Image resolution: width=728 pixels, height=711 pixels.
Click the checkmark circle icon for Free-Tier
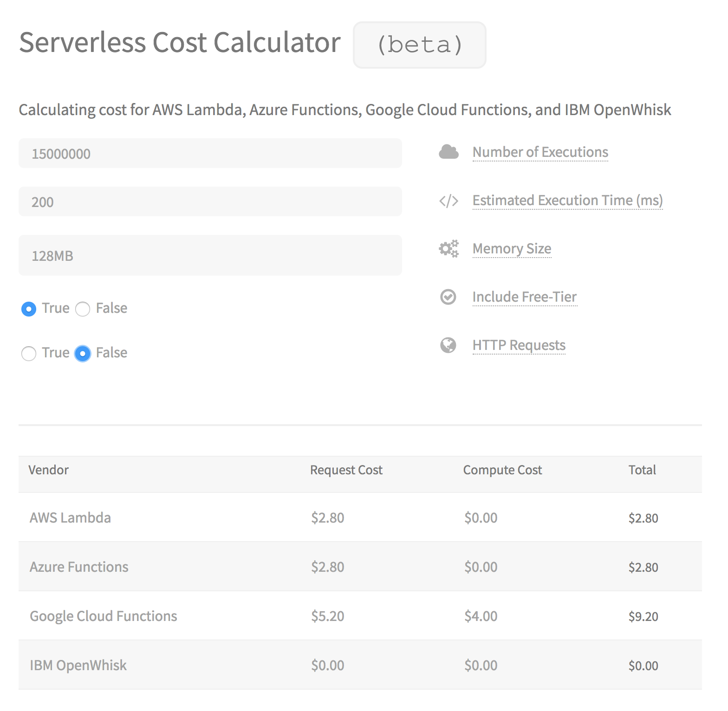[x=448, y=297]
